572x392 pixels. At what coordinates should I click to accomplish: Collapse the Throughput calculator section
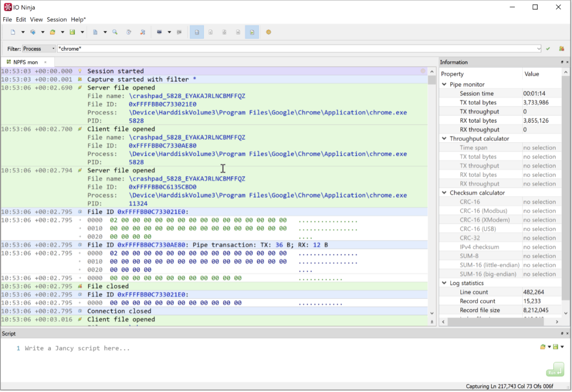[x=444, y=138]
